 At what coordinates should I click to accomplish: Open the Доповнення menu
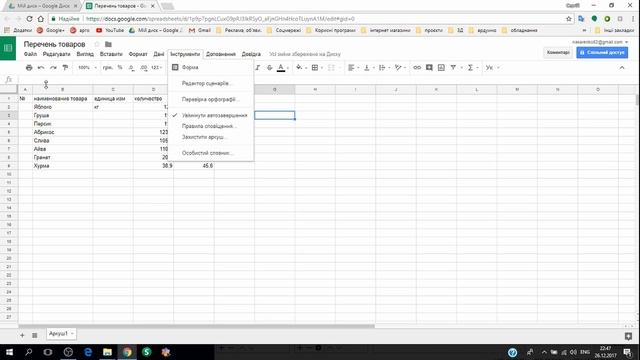click(221, 54)
